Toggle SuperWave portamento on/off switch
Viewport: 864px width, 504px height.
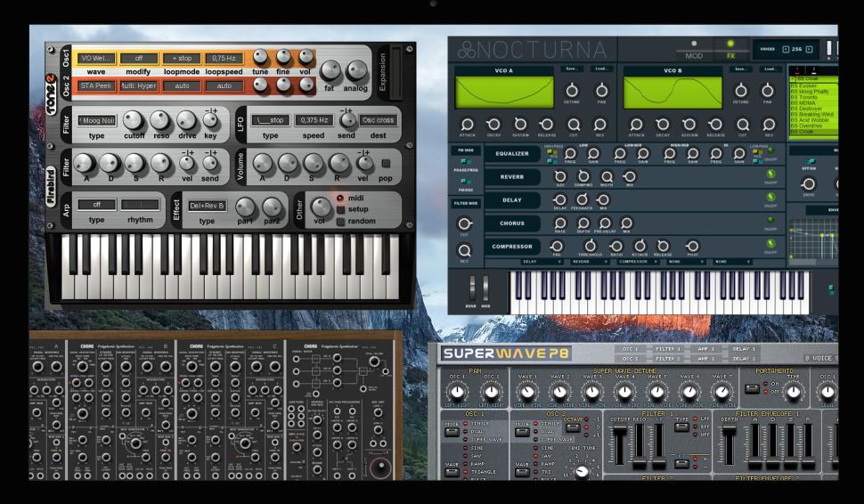click(x=752, y=389)
